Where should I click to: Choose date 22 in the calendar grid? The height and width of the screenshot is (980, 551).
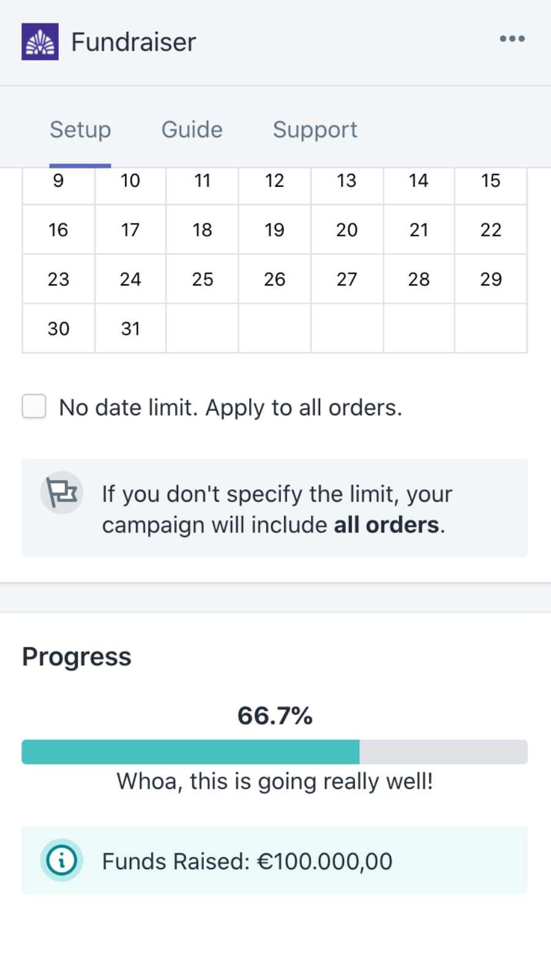click(x=490, y=230)
